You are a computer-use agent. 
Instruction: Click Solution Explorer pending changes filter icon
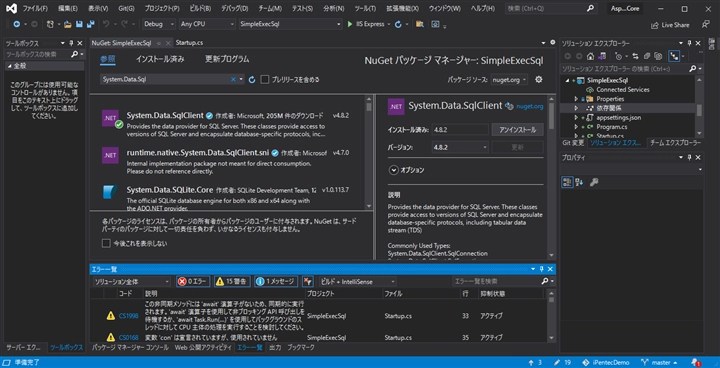coord(618,56)
